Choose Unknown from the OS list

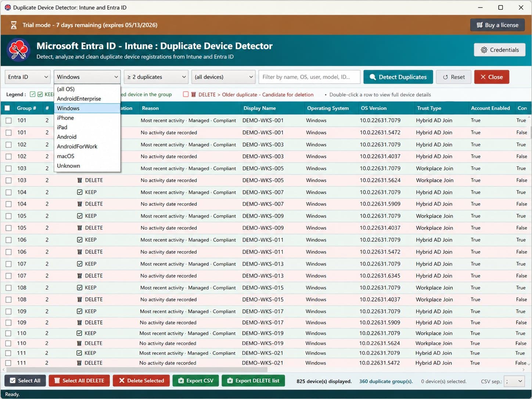pyautogui.click(x=87, y=166)
